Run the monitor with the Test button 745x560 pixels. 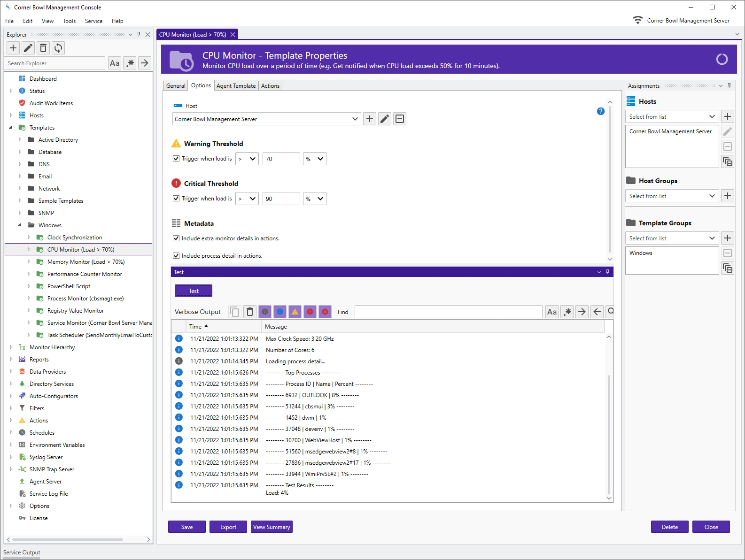194,291
